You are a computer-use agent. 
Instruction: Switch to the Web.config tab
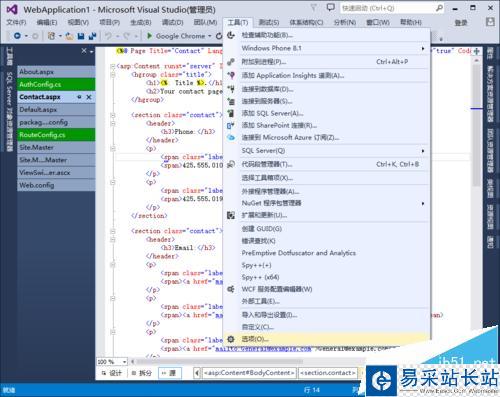tap(56, 185)
